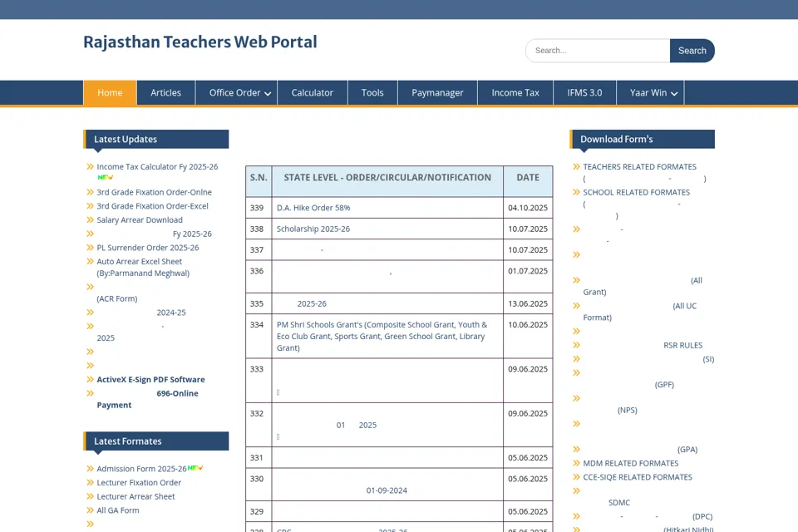Open the Calculator menu item
The height and width of the screenshot is (532, 798).
coord(312,92)
